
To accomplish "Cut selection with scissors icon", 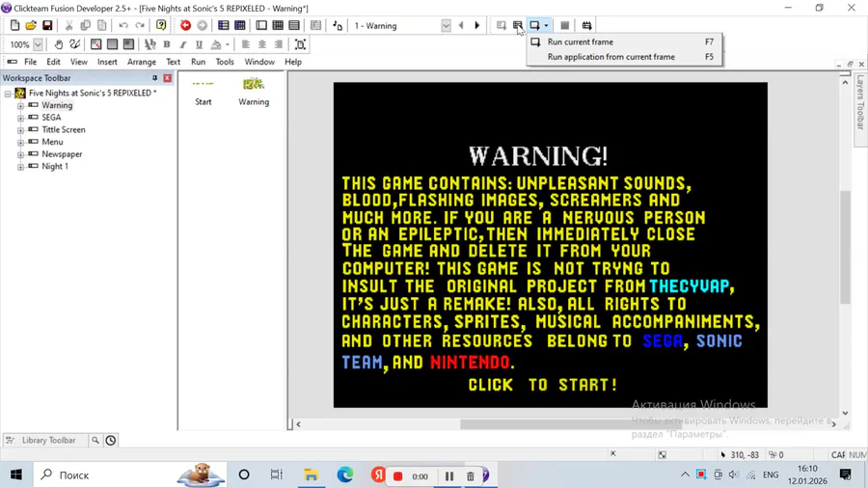I will pos(68,25).
